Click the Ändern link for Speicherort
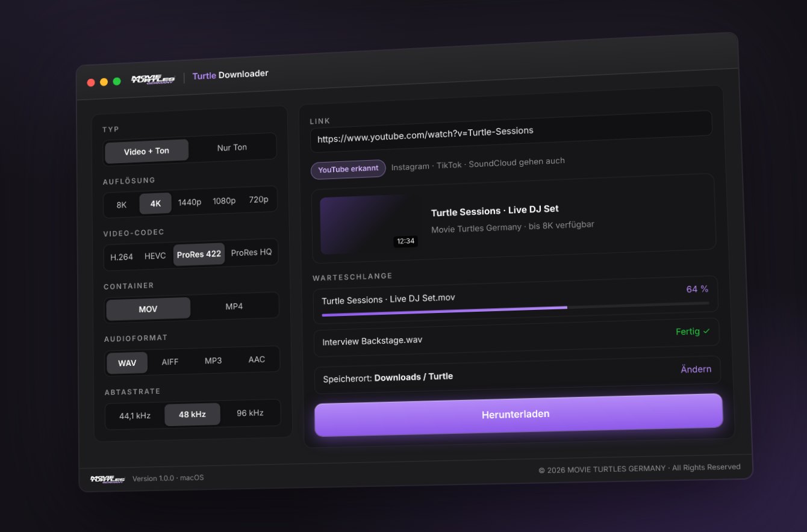The width and height of the screenshot is (807, 532). [696, 369]
